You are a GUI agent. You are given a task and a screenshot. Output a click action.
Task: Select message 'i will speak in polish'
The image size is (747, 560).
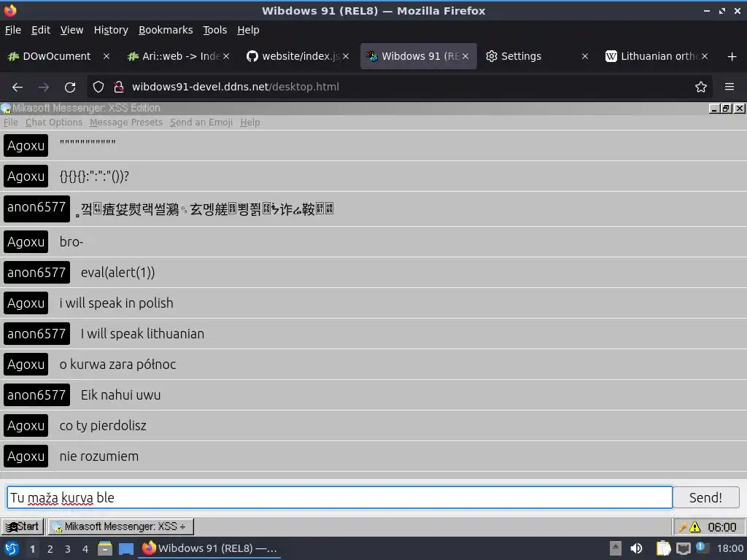coord(116,303)
